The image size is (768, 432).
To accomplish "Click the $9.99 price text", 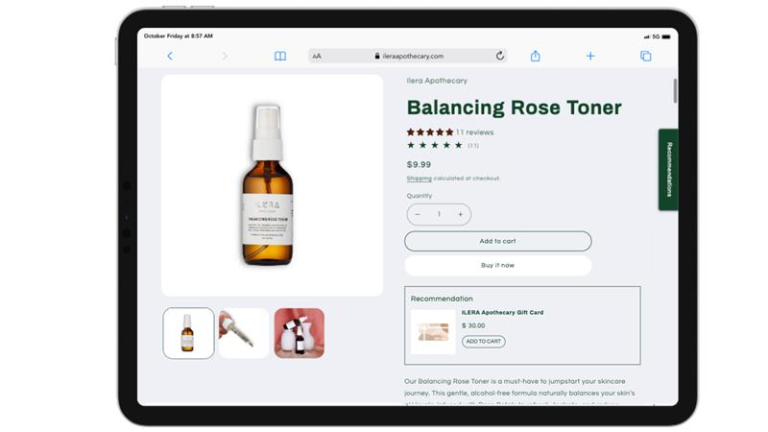I will [x=419, y=165].
